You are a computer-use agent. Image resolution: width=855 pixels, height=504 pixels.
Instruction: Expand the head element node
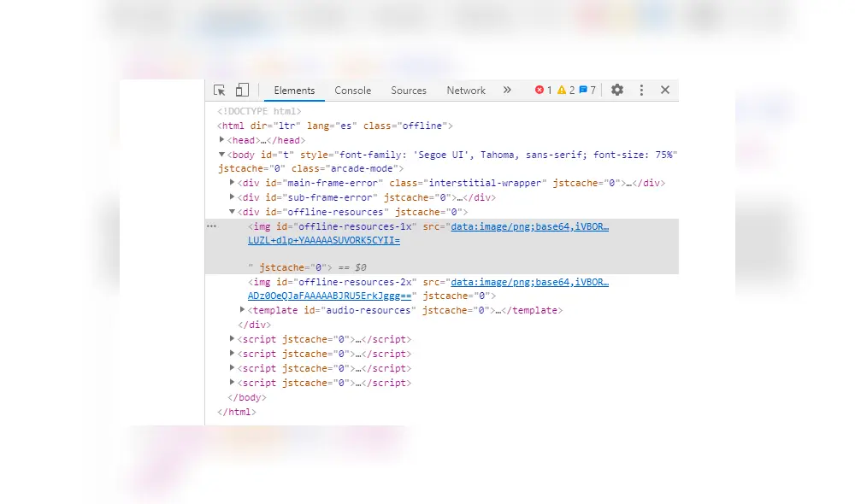point(222,139)
